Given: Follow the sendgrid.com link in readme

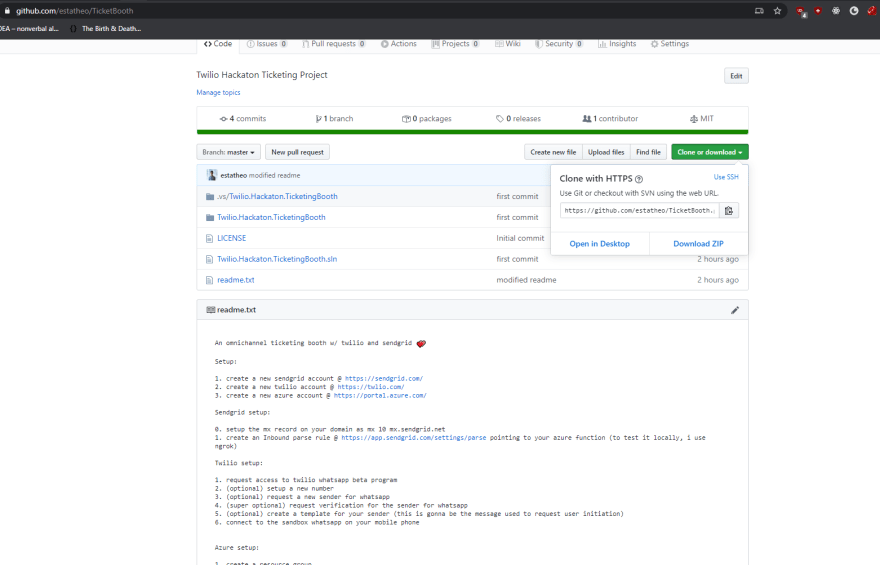Looking at the screenshot, I should [384, 379].
